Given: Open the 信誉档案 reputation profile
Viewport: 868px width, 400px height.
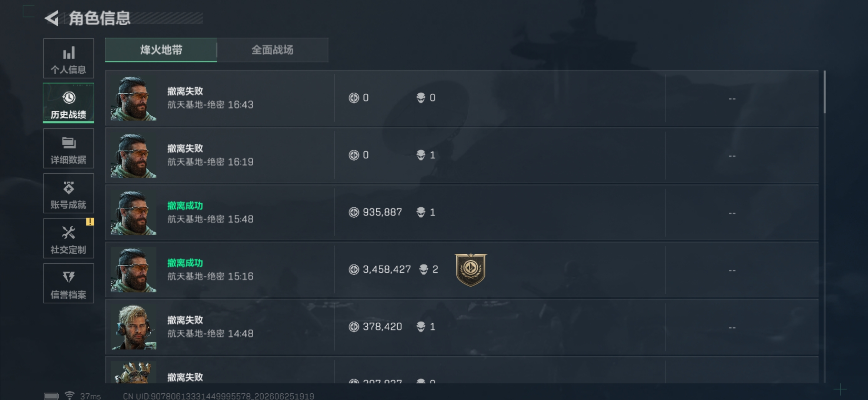Looking at the screenshot, I should (69, 283).
